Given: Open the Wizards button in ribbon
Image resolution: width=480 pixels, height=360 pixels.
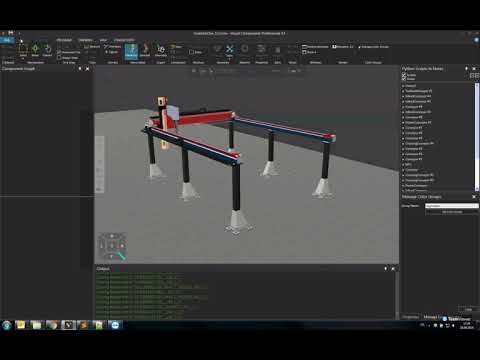Looking at the screenshot, I should click(277, 51).
